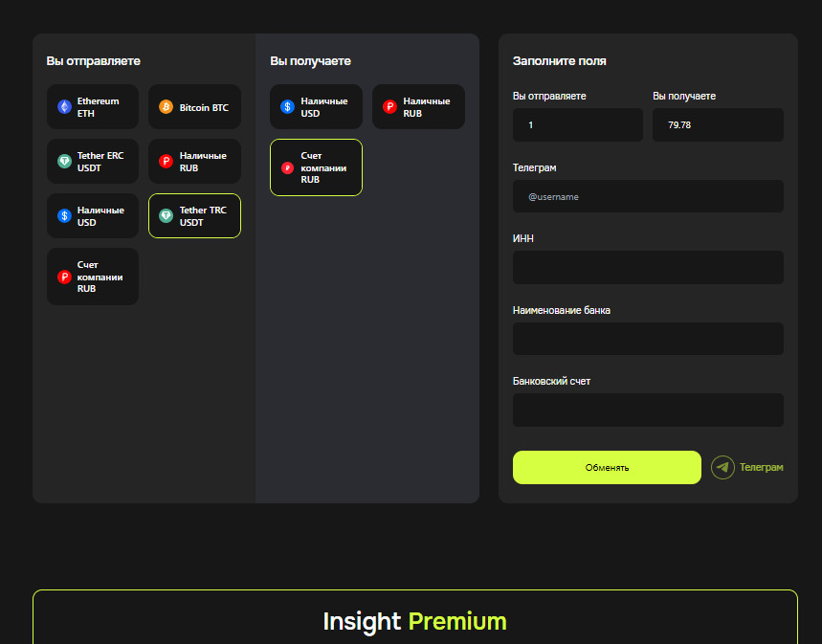Screen dimensions: 822x644
Task: Click the ИНН input field
Action: [x=648, y=268]
